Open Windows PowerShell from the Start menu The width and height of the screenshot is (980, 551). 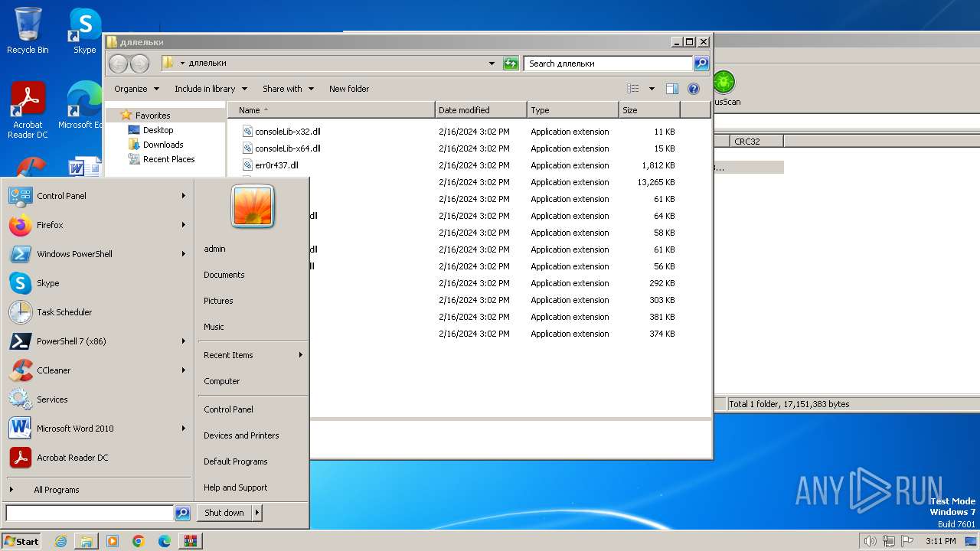[97, 254]
